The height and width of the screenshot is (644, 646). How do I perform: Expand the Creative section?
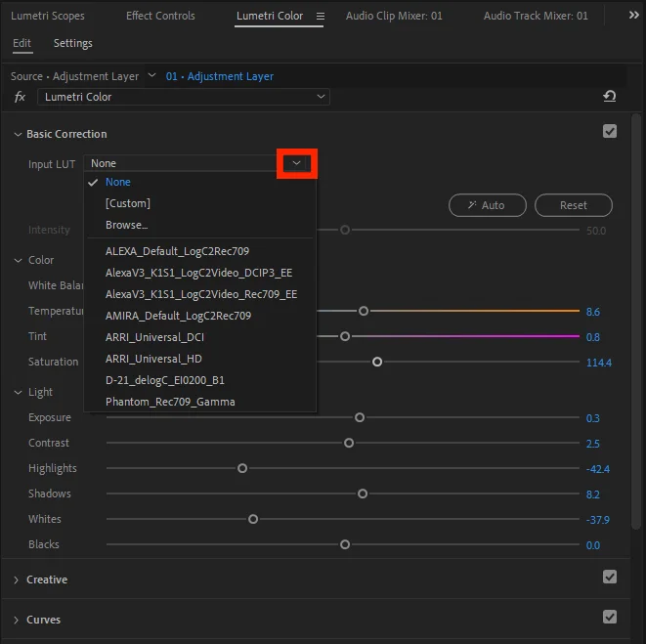coord(16,580)
